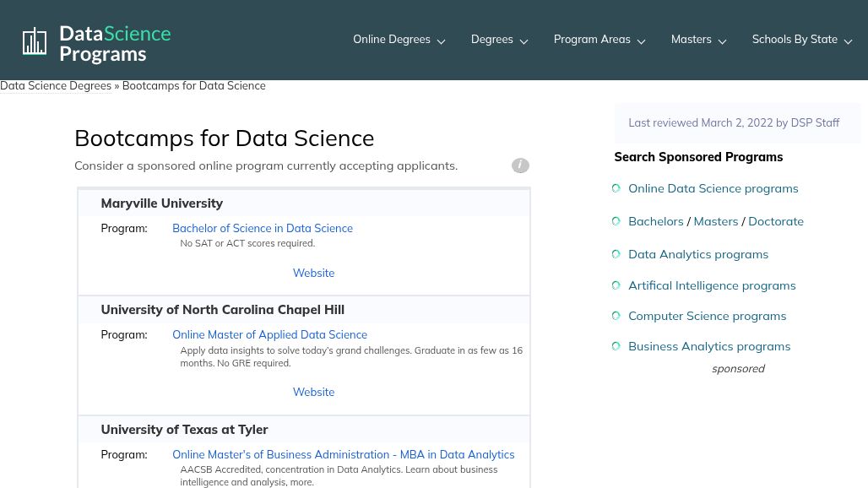The width and height of the screenshot is (868, 488).
Task: Click bullet icon beside Online Data Science programs
Action: click(616, 188)
